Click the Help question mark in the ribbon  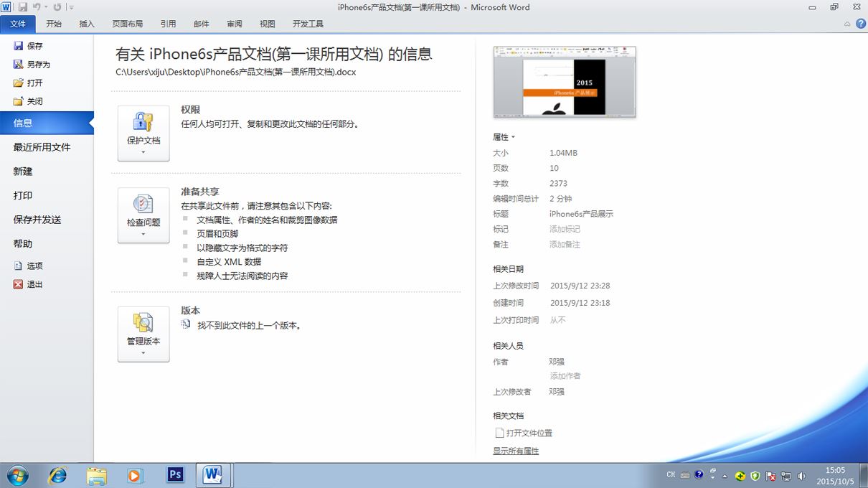861,24
